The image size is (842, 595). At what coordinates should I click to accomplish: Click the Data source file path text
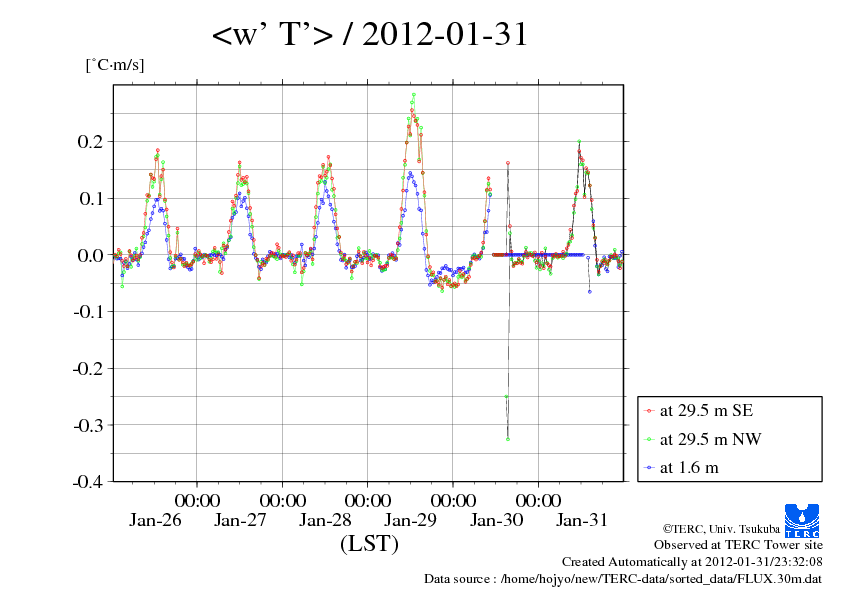[x=623, y=579]
